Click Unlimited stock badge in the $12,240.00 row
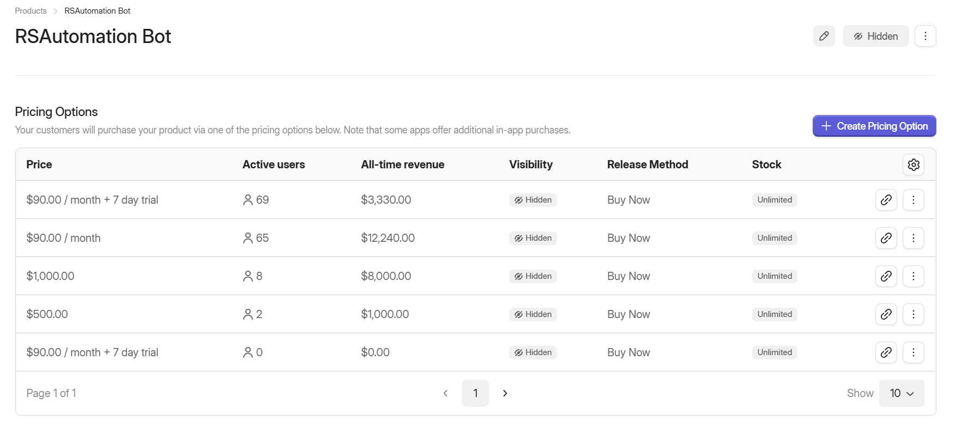The width and height of the screenshot is (980, 433). pos(775,238)
